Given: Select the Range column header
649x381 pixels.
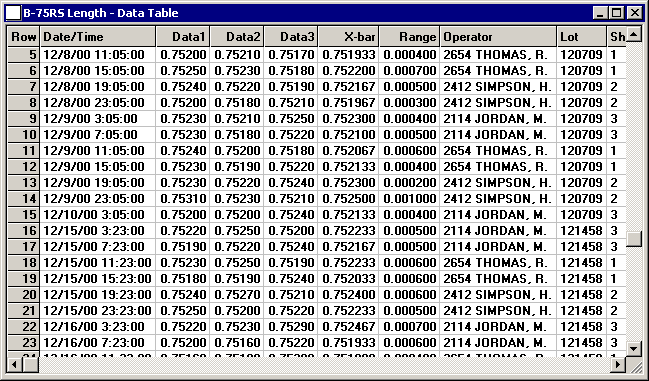Looking at the screenshot, I should (409, 37).
